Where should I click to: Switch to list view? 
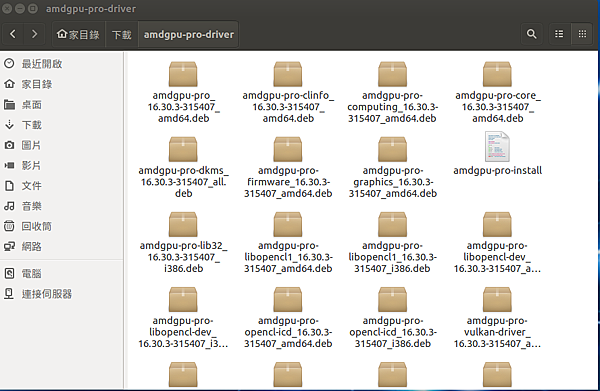pyautogui.click(x=559, y=34)
